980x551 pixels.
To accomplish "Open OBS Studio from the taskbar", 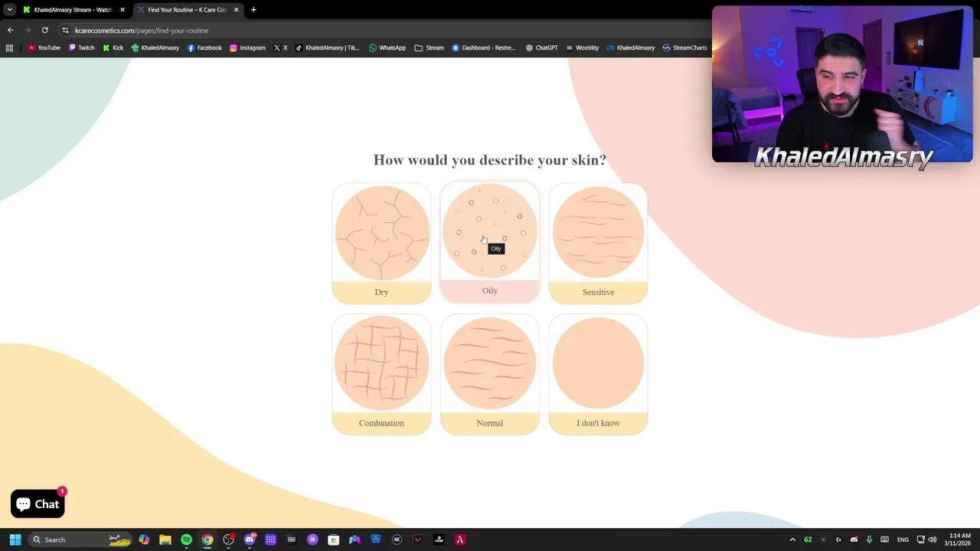I will coord(228,540).
